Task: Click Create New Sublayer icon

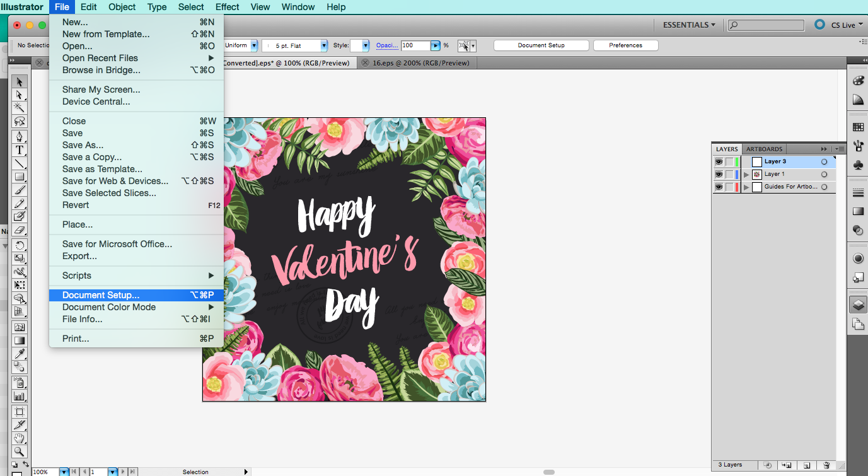Action: (786, 465)
